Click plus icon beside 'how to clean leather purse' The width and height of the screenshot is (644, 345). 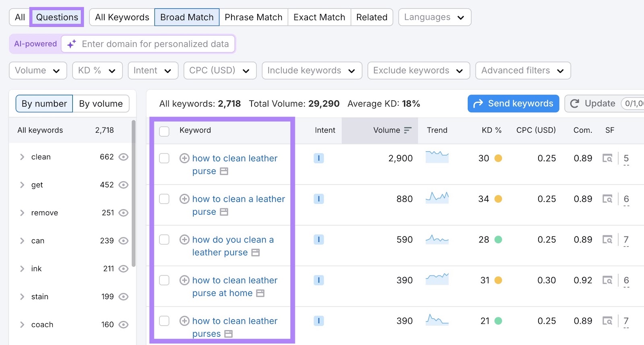[x=184, y=158]
